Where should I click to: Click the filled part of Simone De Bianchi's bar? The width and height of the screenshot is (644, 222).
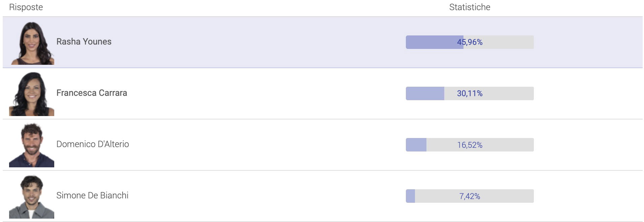click(x=410, y=196)
